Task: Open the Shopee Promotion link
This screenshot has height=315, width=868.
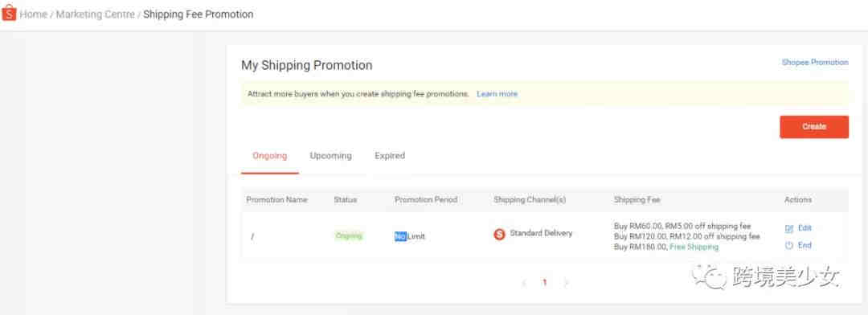Action: 815,62
